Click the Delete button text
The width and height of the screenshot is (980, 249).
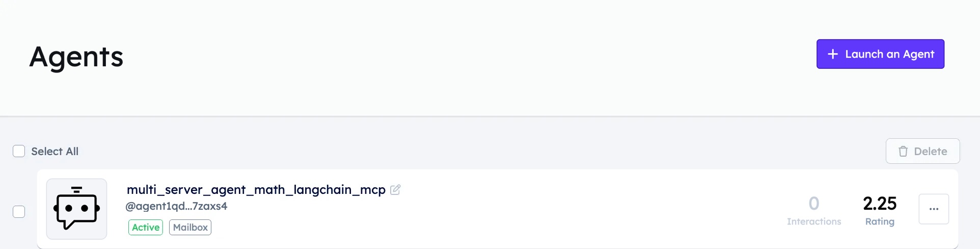pos(931,152)
